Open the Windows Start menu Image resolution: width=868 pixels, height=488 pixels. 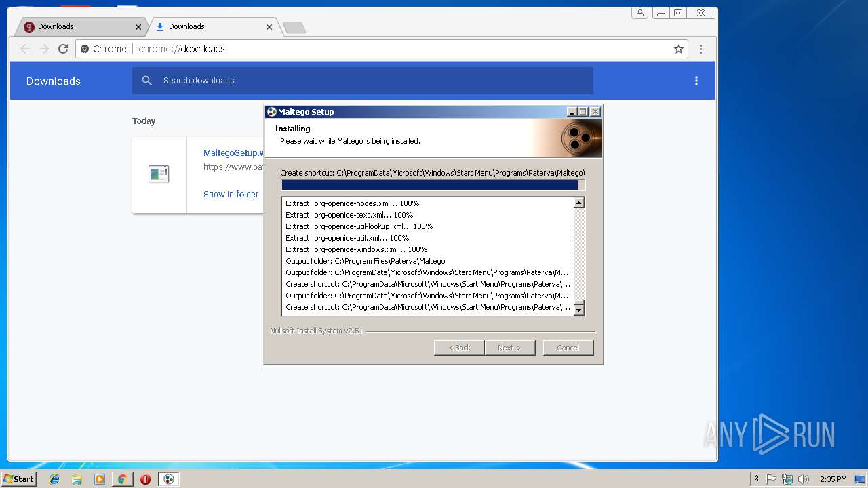point(19,479)
